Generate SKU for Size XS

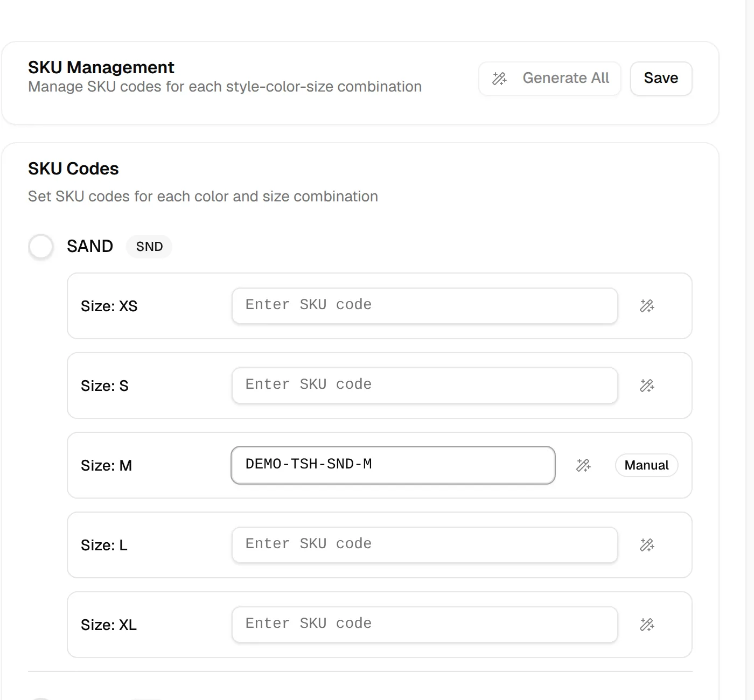[x=647, y=306]
